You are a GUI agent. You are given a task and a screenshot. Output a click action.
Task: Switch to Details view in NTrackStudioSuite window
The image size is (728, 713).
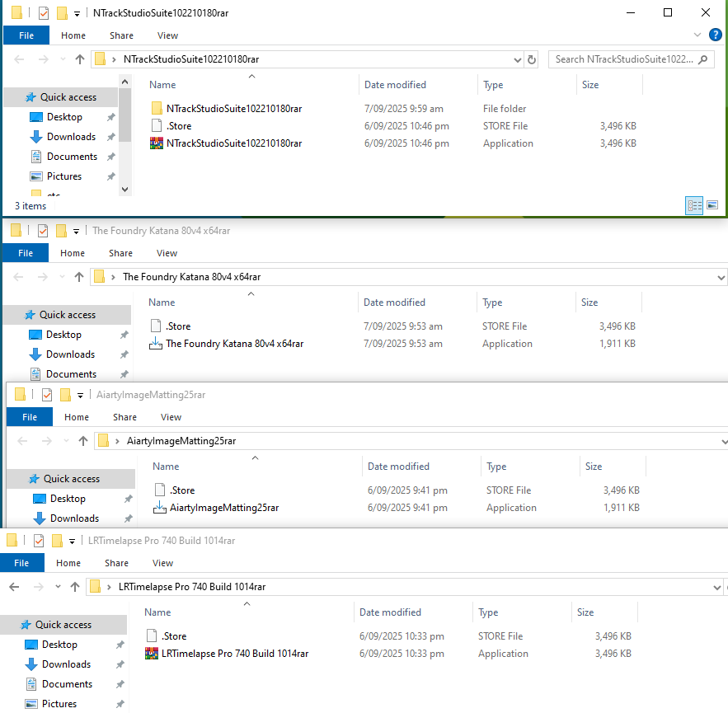[694, 205]
